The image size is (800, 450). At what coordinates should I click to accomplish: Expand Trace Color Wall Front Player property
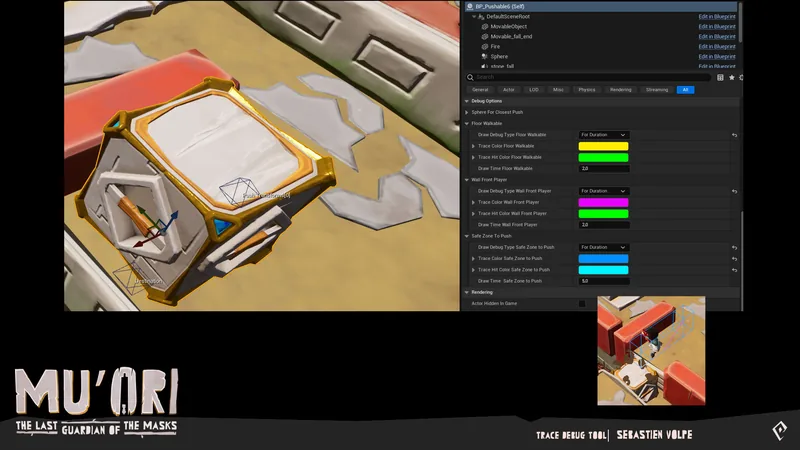[473, 202]
